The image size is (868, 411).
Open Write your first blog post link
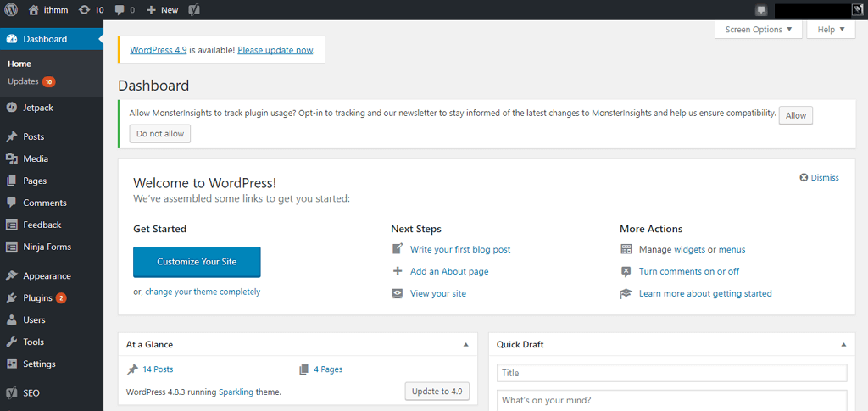click(x=460, y=249)
